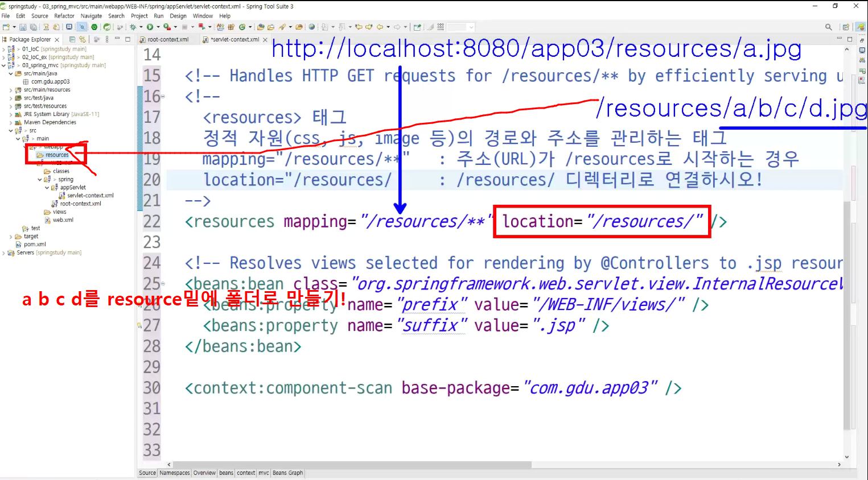Minimize the Package Explorer panel
Screen dimensions: 868x480
(117, 39)
